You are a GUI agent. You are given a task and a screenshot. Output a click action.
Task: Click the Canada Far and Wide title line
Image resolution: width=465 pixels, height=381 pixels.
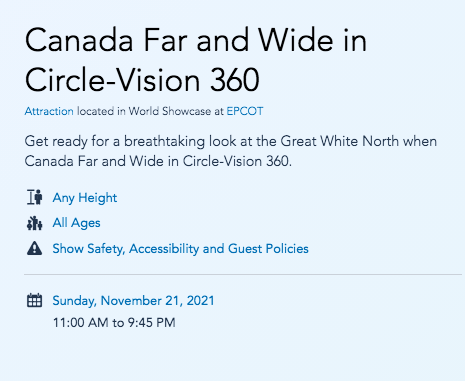(x=196, y=41)
